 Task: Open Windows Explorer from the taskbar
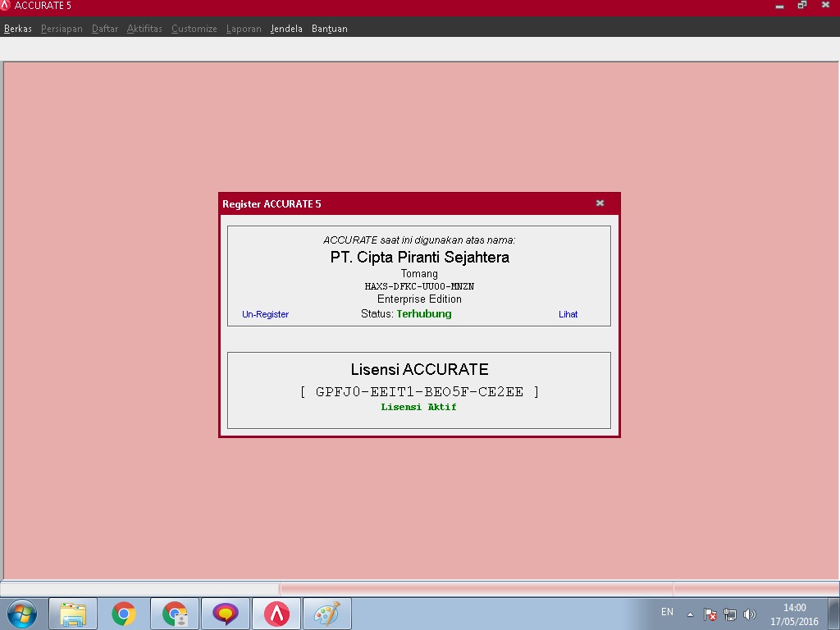(73, 614)
